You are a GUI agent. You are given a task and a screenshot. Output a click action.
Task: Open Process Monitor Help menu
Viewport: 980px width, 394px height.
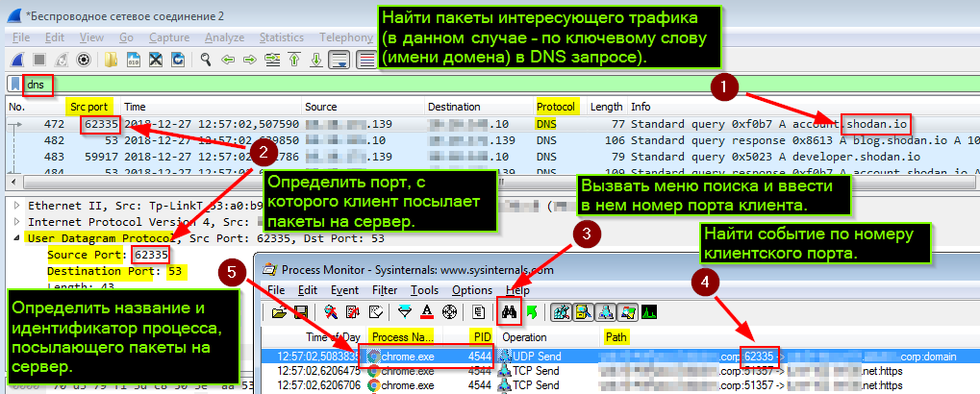517,290
